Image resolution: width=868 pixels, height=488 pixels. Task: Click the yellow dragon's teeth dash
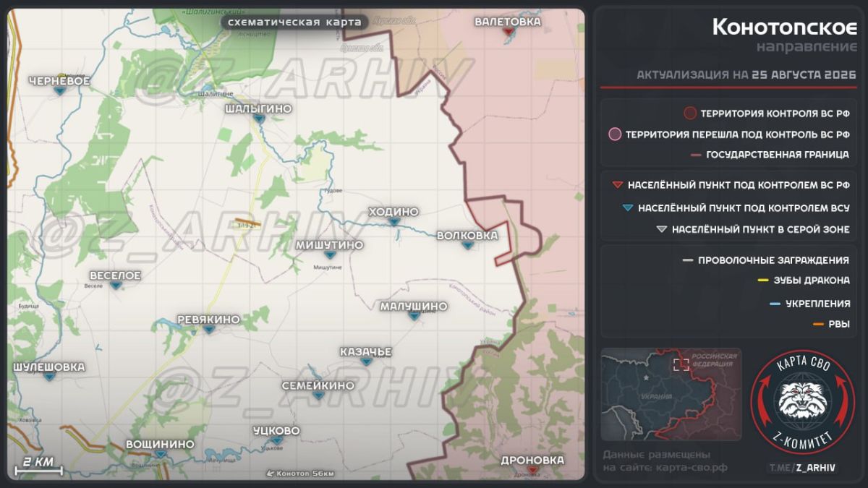click(762, 281)
